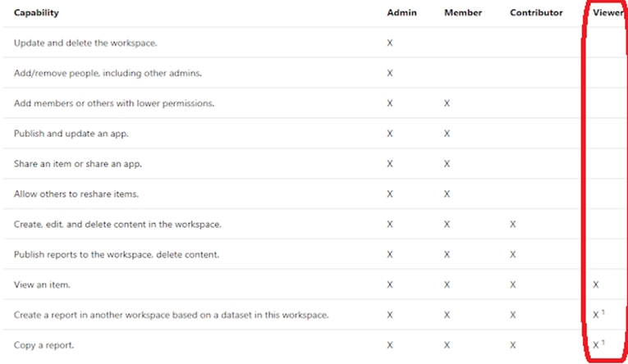Click 'Create a report in another workspace' text
This screenshot has width=628, height=364.
click(x=172, y=315)
